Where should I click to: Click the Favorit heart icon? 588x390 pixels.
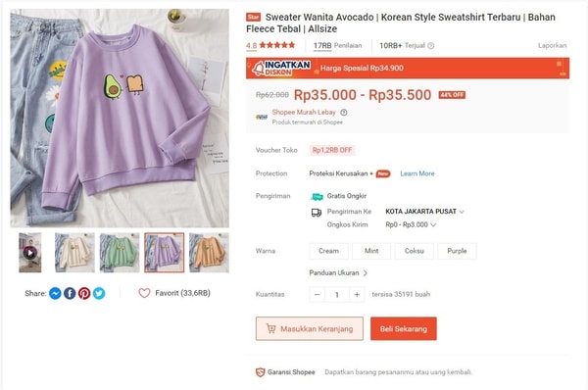pyautogui.click(x=144, y=293)
